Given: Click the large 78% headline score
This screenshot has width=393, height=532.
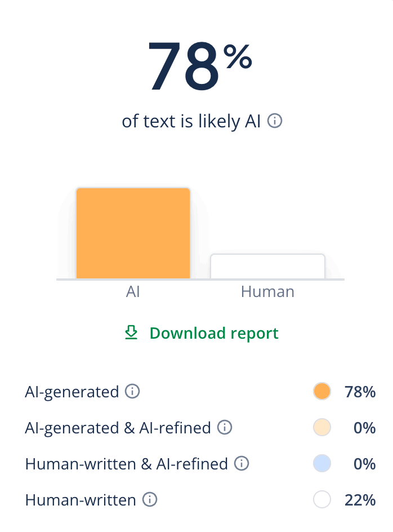Looking at the screenshot, I should click(x=200, y=66).
